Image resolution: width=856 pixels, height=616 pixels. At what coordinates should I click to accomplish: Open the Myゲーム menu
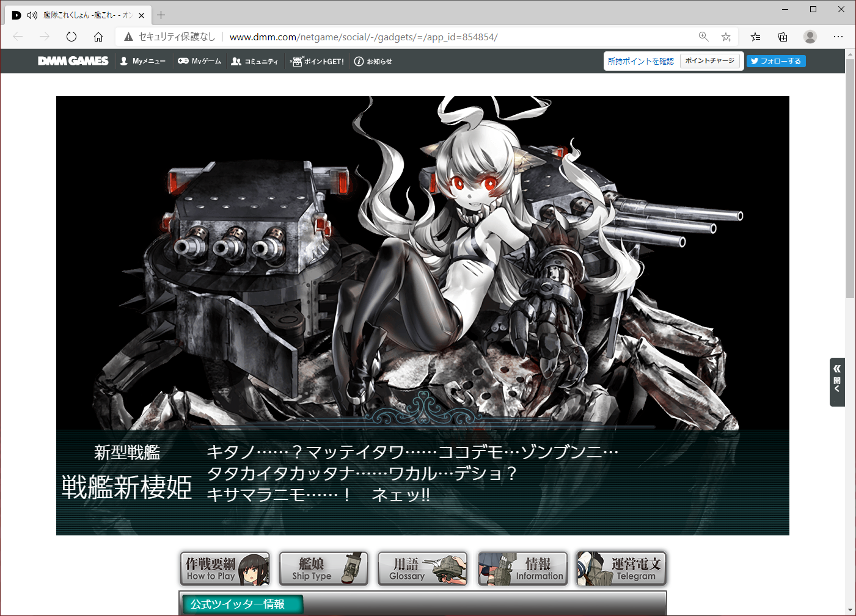[200, 61]
